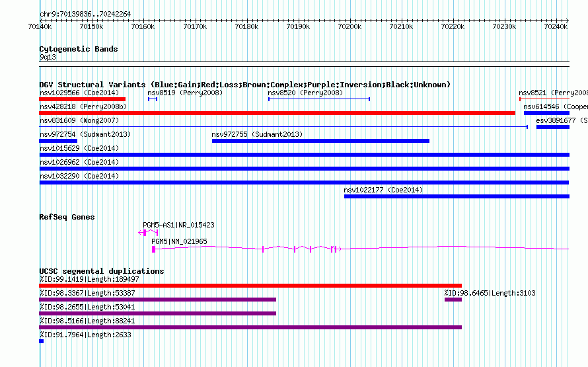Click the 70180k ruler position

click(x=246, y=26)
